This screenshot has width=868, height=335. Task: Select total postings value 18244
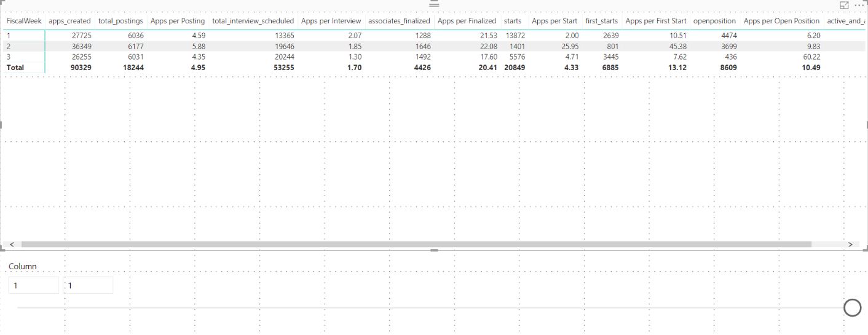[x=132, y=68]
